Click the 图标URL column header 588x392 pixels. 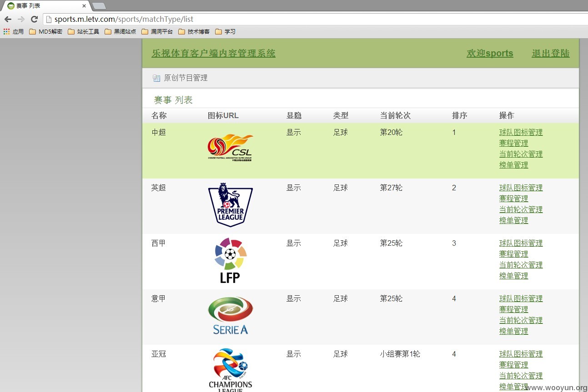(x=223, y=115)
